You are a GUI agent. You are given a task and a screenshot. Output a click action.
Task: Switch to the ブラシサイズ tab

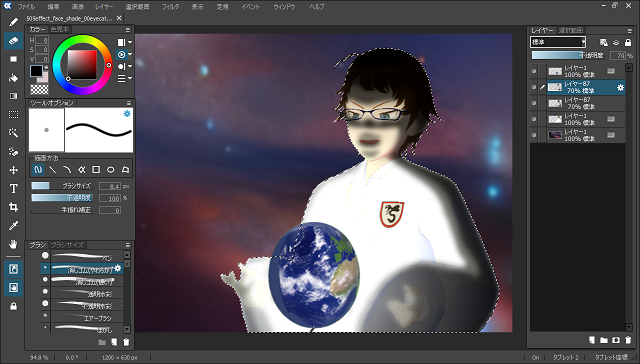67,245
